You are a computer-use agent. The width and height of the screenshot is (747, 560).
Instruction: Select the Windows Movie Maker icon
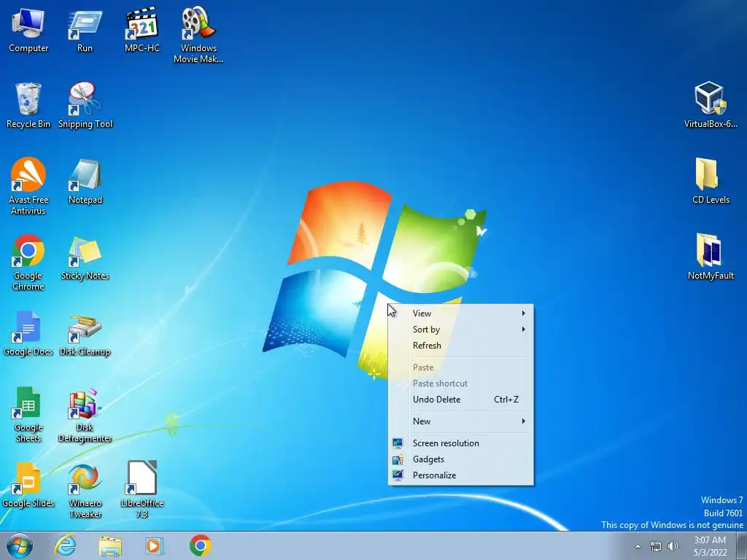[198, 34]
